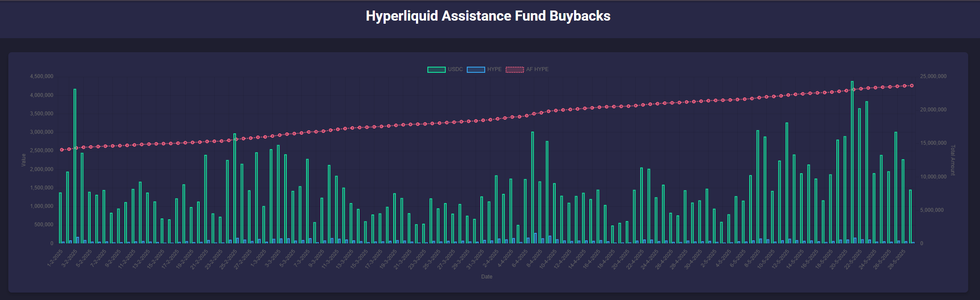Viewport: 980px width, 300px height.
Task: Click the 2,500,000 left axis tick label
Action: (42, 150)
